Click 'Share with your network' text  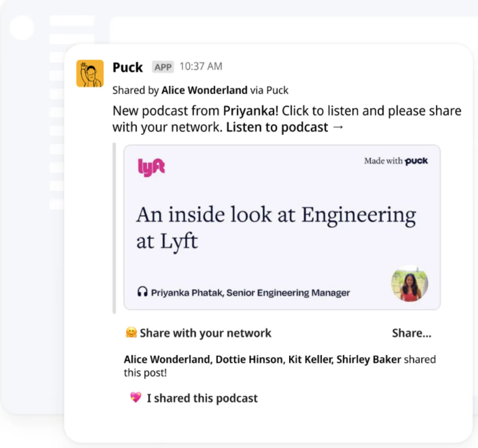pos(206,333)
